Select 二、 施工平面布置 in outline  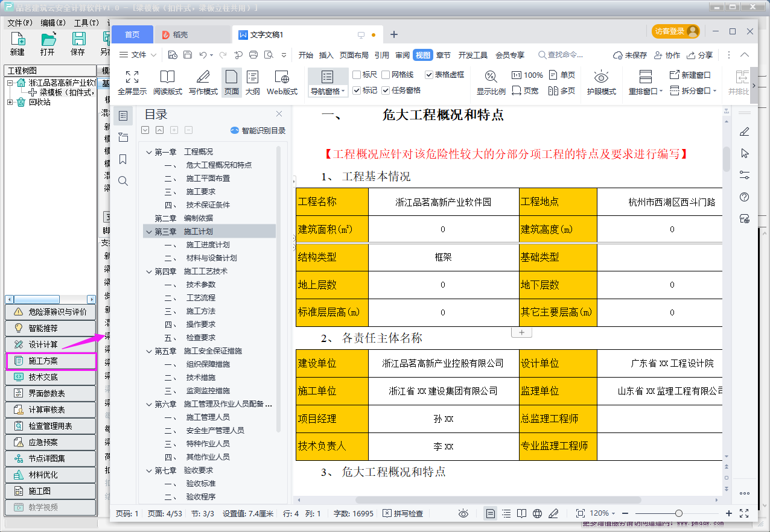coord(197,179)
